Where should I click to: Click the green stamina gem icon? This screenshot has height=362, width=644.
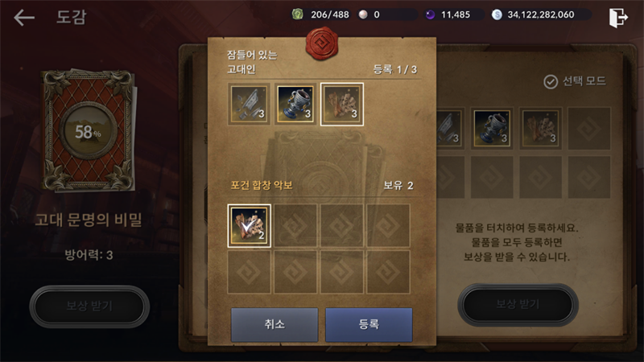[298, 14]
